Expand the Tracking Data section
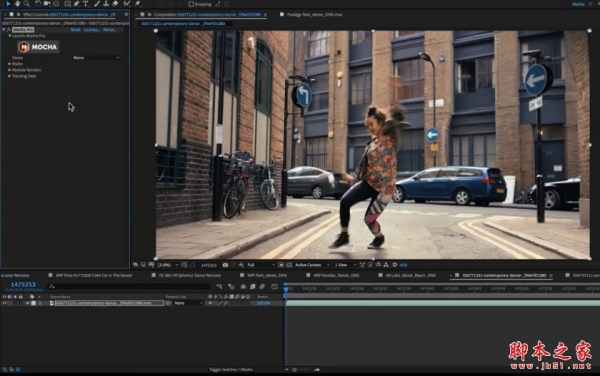The height and width of the screenshot is (376, 600). (x=10, y=76)
